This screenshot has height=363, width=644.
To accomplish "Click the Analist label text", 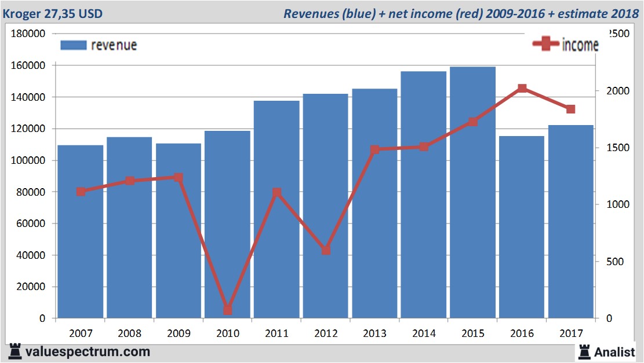I will pos(614,351).
